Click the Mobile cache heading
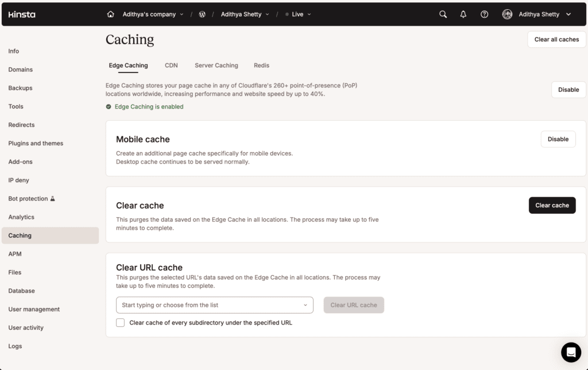This screenshot has width=588, height=370. 143,139
